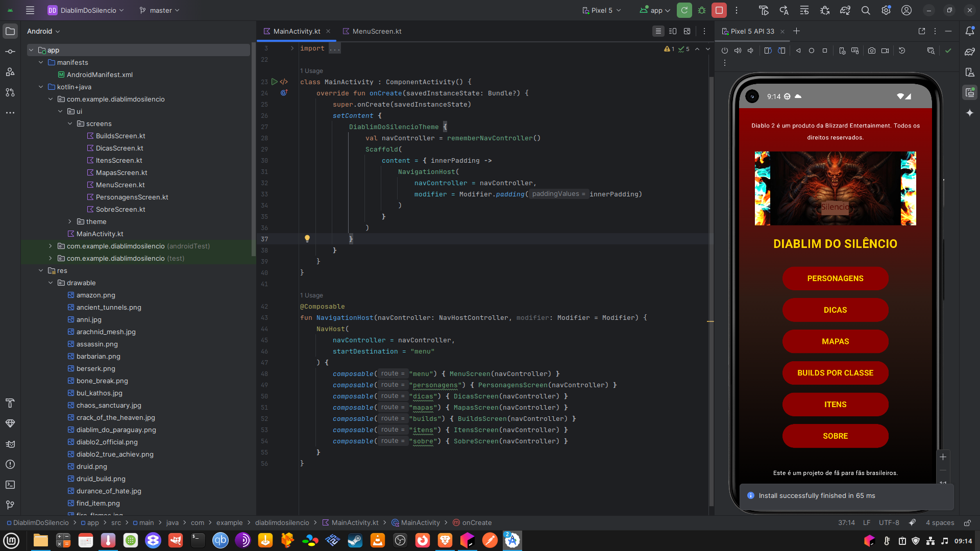
Task: Tap PERSONAGENS button in the emulator
Action: coord(835,279)
